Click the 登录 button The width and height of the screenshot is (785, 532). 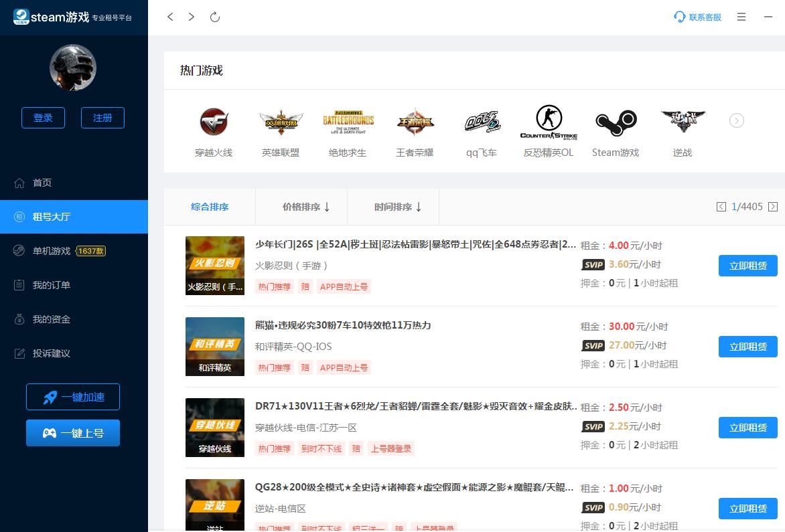point(43,118)
